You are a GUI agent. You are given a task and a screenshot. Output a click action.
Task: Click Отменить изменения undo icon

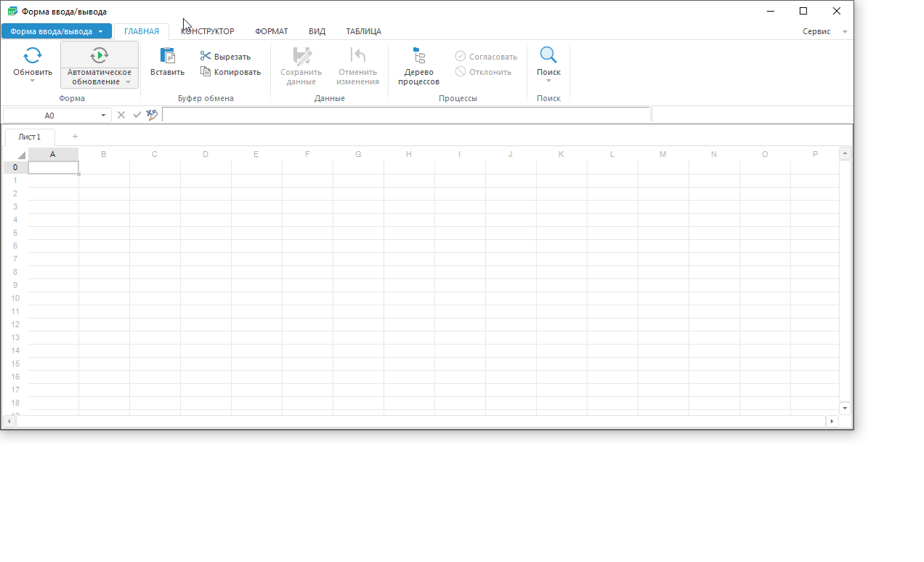click(x=357, y=55)
